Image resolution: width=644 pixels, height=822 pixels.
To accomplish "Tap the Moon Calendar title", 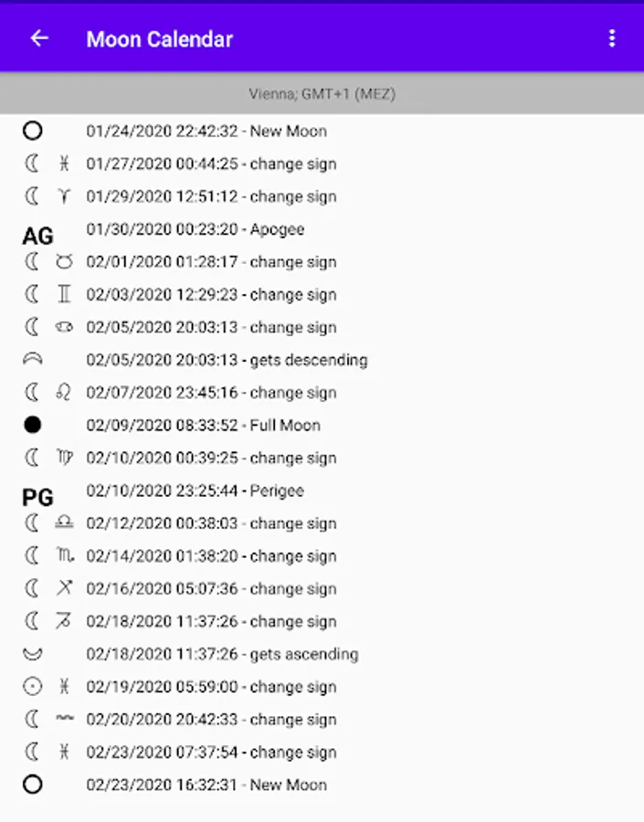I will coord(160,39).
